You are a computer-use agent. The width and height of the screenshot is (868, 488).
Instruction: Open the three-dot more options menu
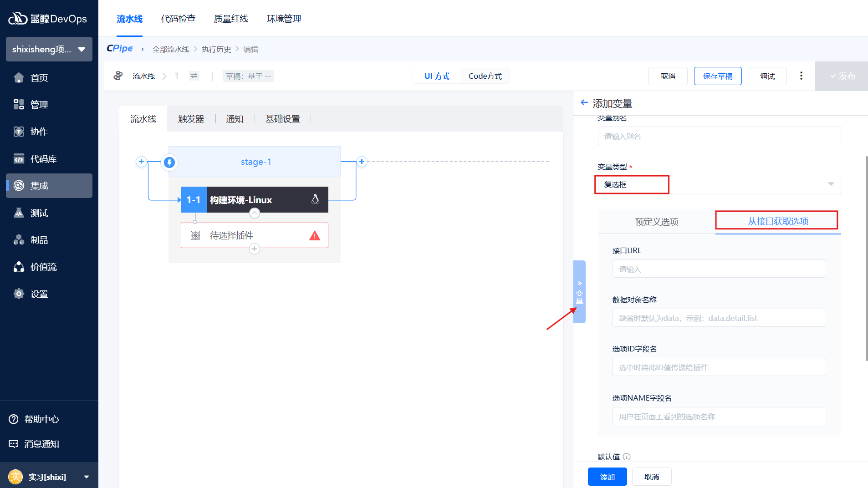(801, 76)
